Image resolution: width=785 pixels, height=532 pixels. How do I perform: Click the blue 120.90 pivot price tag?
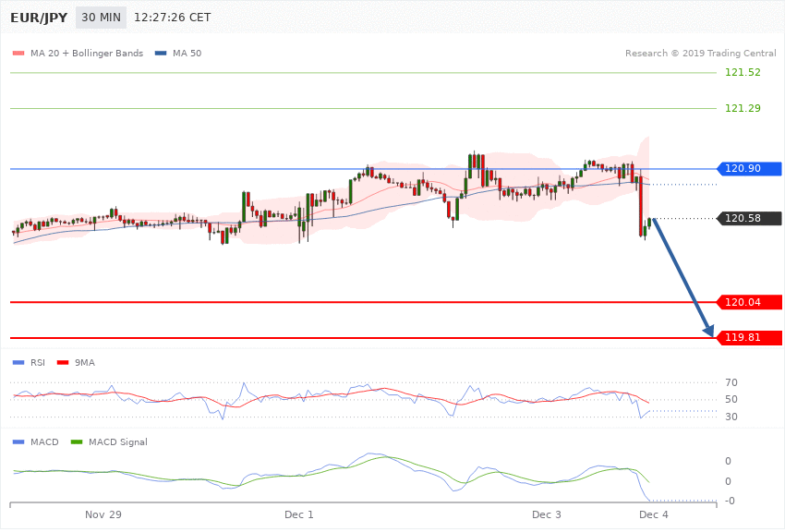point(750,169)
